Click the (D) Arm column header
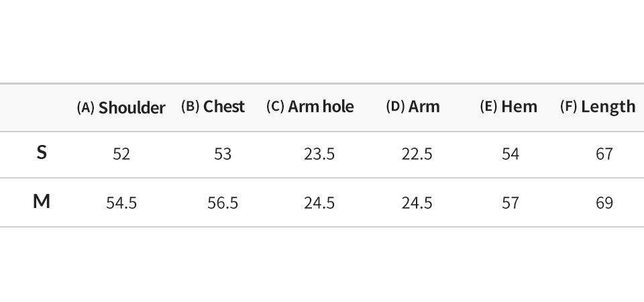The image size is (644, 302). coord(413,107)
